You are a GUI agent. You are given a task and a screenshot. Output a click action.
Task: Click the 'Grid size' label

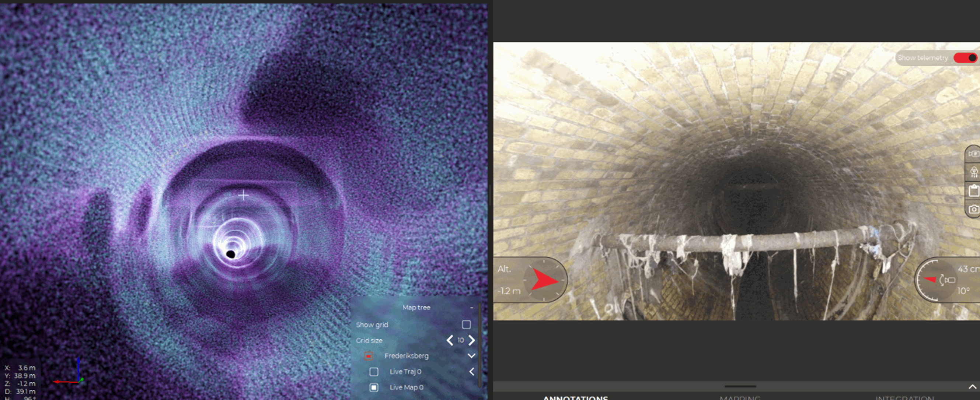369,340
